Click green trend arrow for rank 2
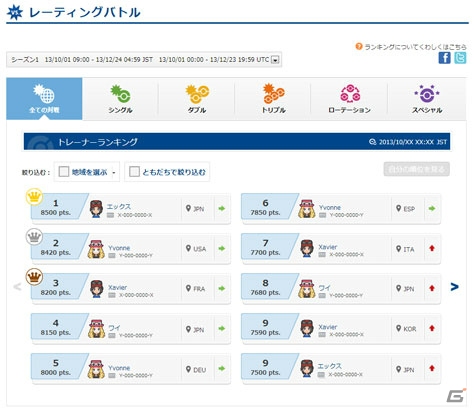 (x=222, y=249)
